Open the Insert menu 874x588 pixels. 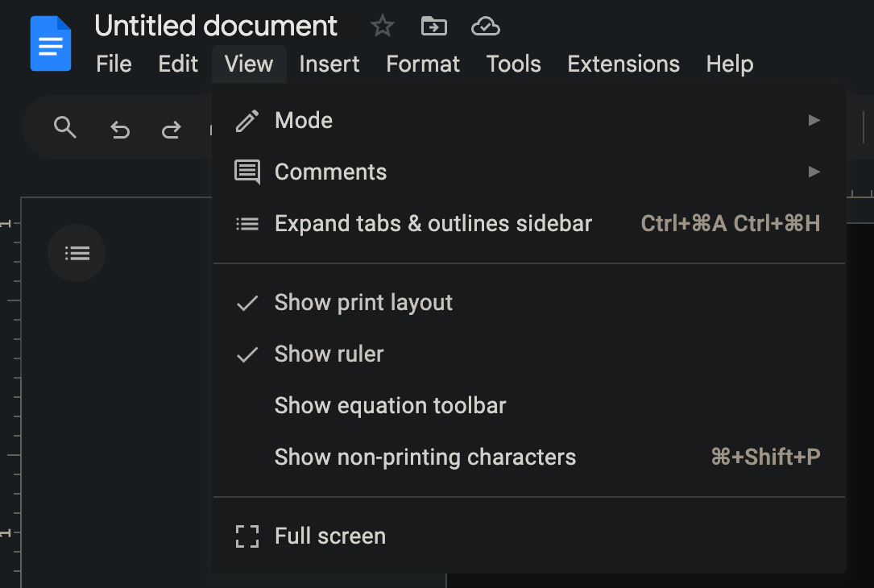(x=329, y=64)
